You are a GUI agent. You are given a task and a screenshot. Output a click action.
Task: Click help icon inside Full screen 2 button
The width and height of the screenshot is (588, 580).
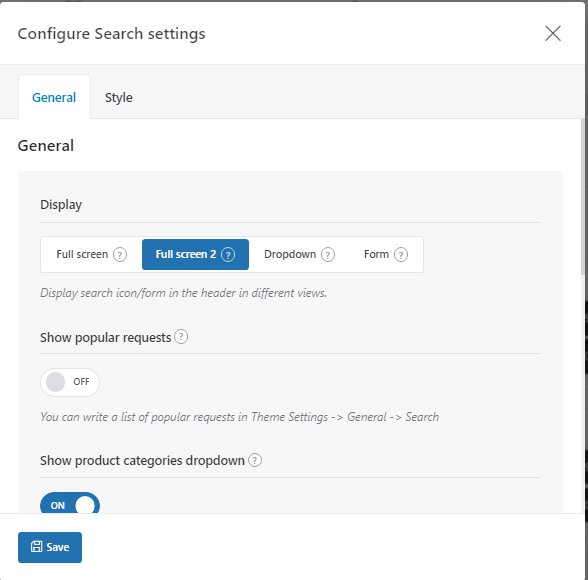(x=228, y=255)
